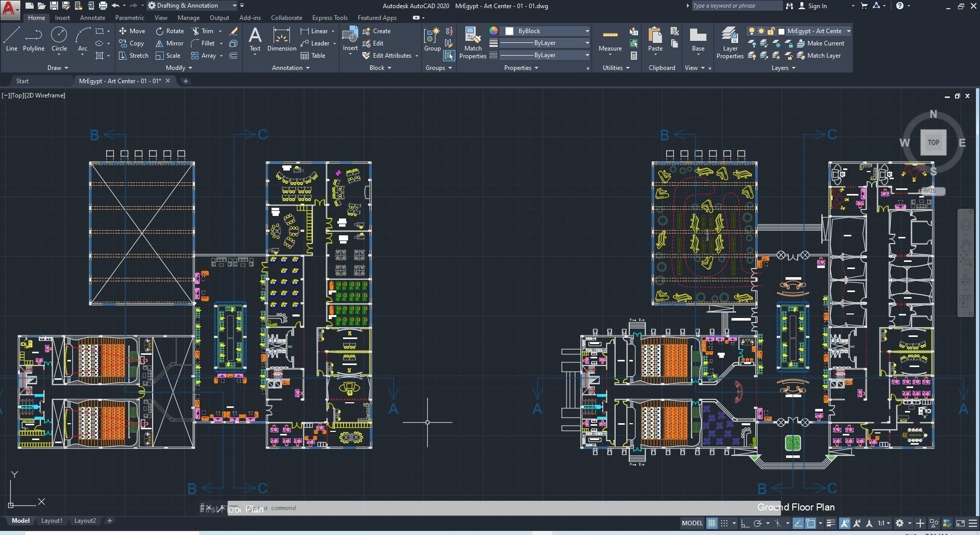The width and height of the screenshot is (980, 535).
Task: Toggle polar tracking in status bar
Action: tap(757, 523)
